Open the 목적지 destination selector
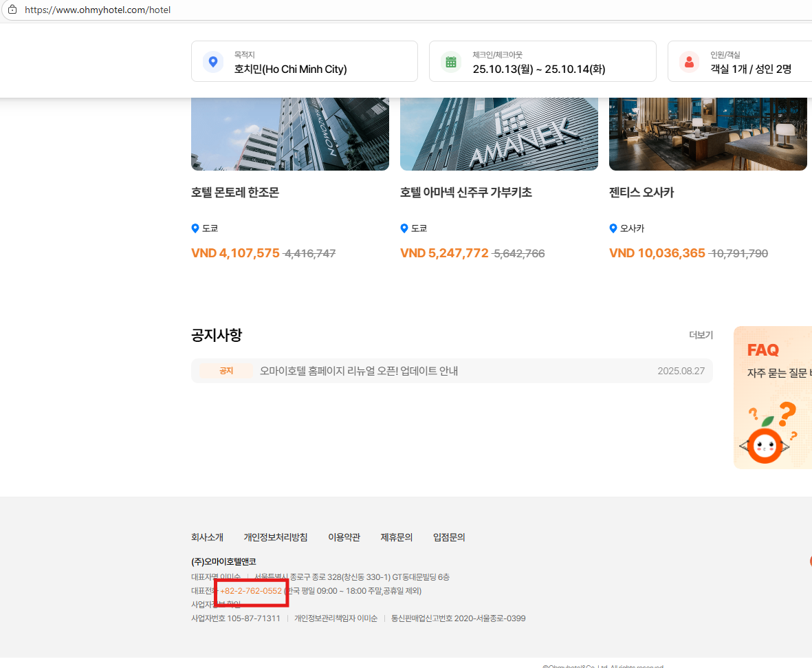 point(305,62)
